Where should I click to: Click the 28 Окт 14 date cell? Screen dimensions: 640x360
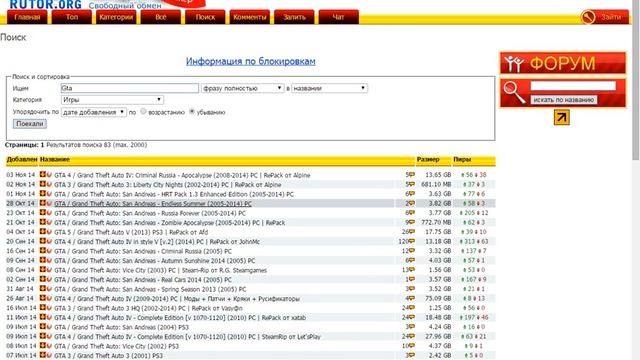coord(20,203)
